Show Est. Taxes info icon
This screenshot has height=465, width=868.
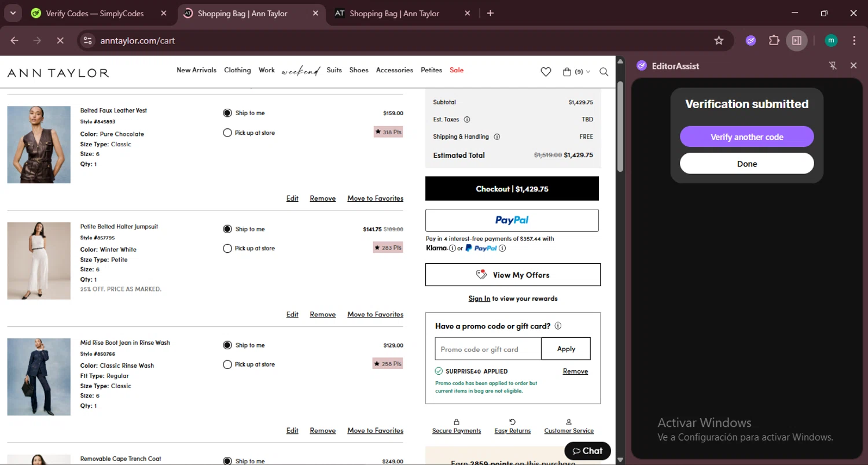(x=467, y=120)
